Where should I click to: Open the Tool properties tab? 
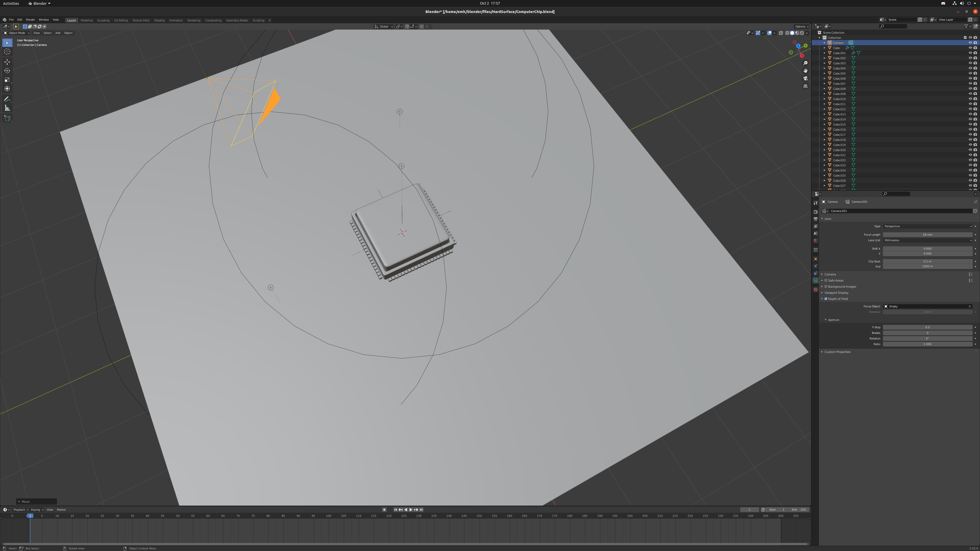click(815, 203)
